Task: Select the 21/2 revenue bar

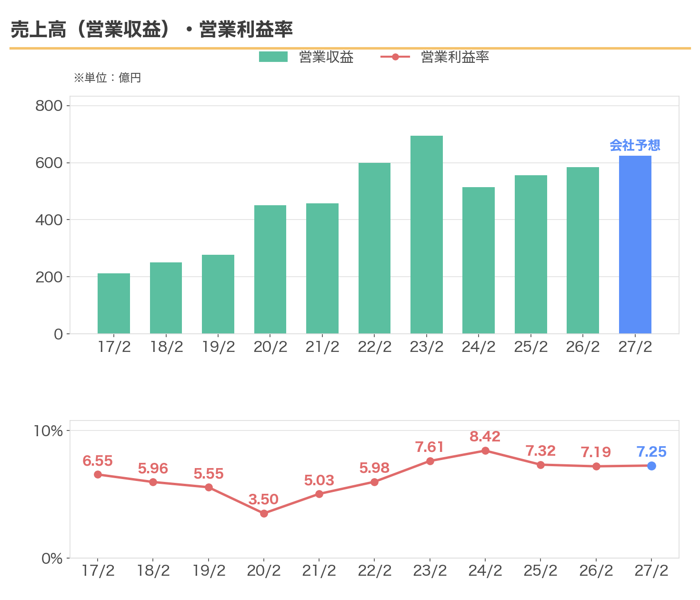Action: click(x=322, y=268)
